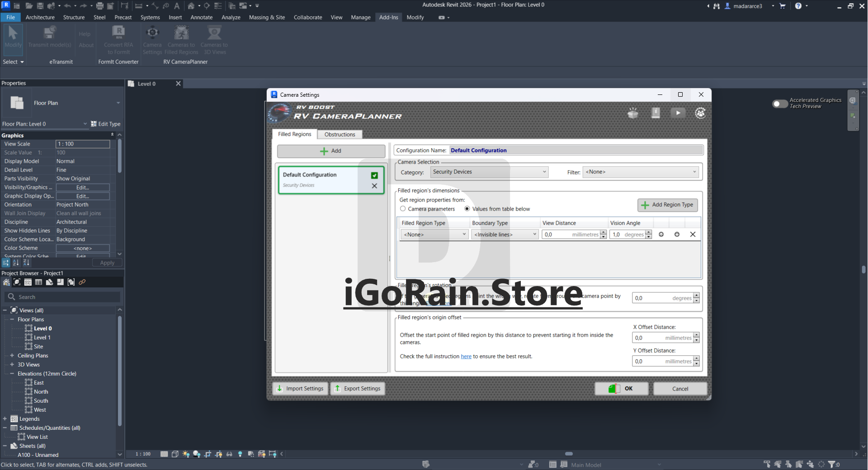Viewport: 868px width, 470px height.
Task: Click the Export Settings button
Action: click(358, 389)
